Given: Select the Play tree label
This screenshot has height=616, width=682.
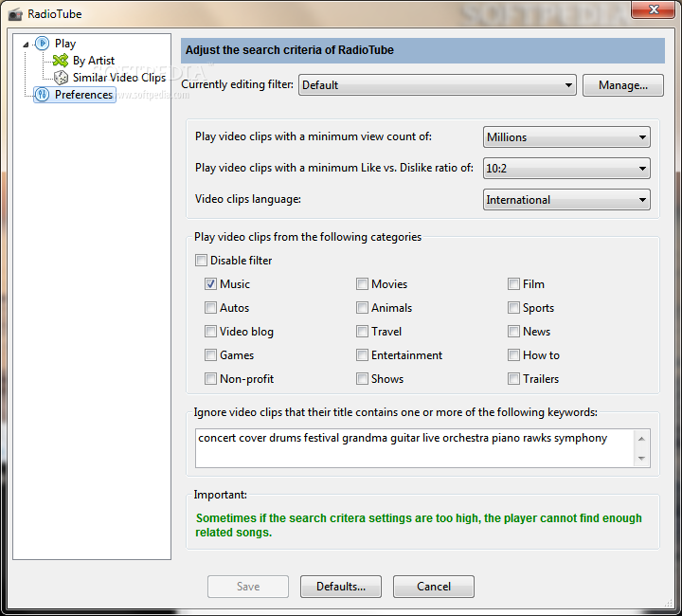Looking at the screenshot, I should click(65, 44).
